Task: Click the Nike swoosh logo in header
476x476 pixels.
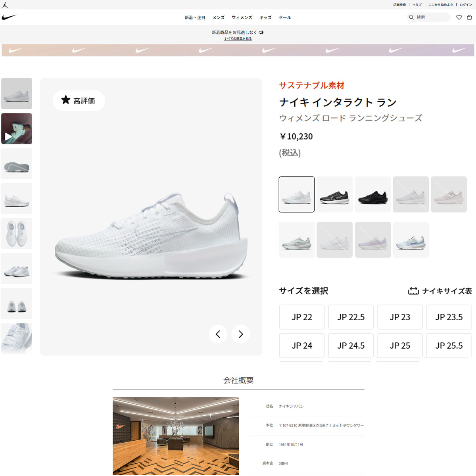Action: [9, 17]
